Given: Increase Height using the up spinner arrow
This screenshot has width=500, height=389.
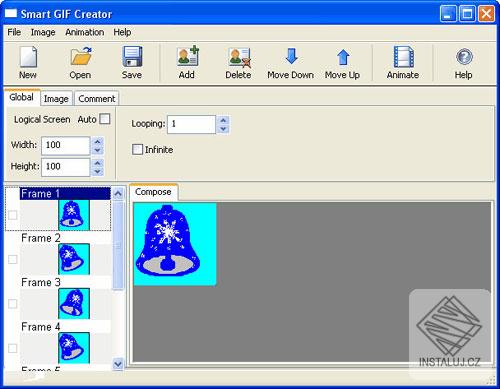Looking at the screenshot, I should coord(97,163).
